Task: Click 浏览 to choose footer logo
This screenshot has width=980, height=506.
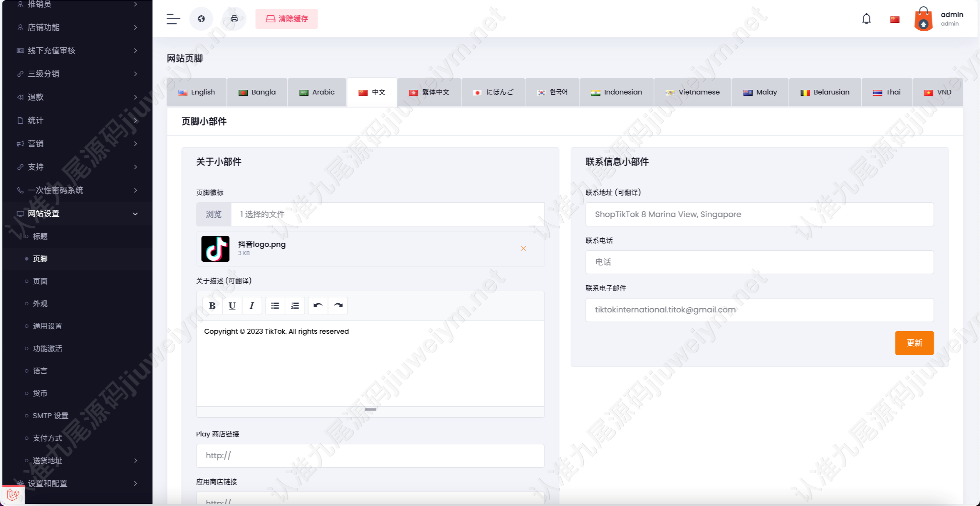Action: tap(214, 214)
